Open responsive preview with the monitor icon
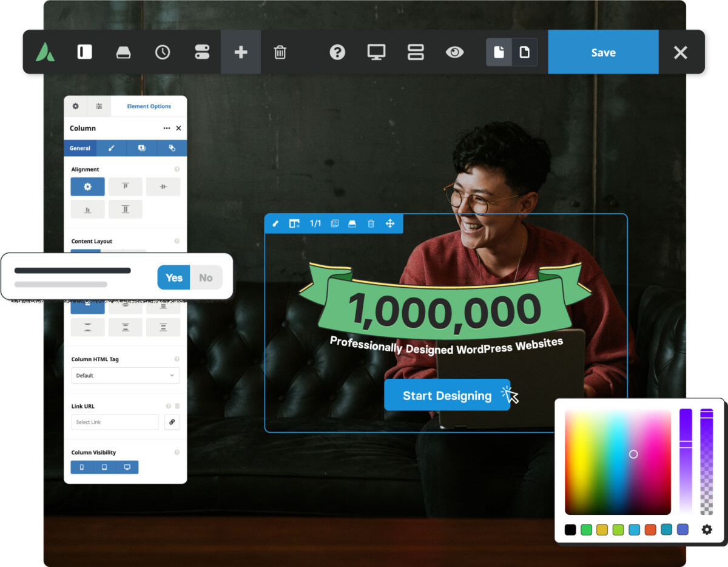The width and height of the screenshot is (728, 567). pos(376,52)
